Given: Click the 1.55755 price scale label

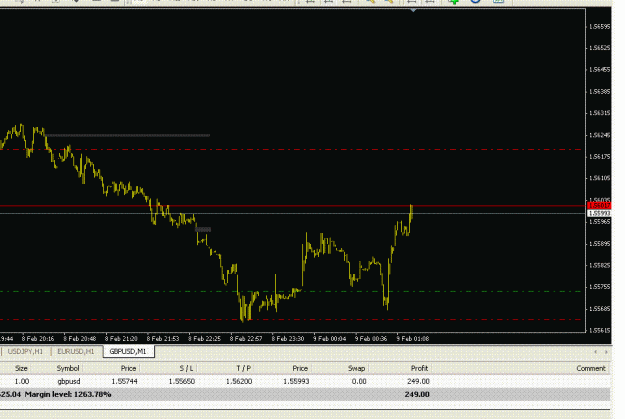Looking at the screenshot, I should tap(600, 286).
